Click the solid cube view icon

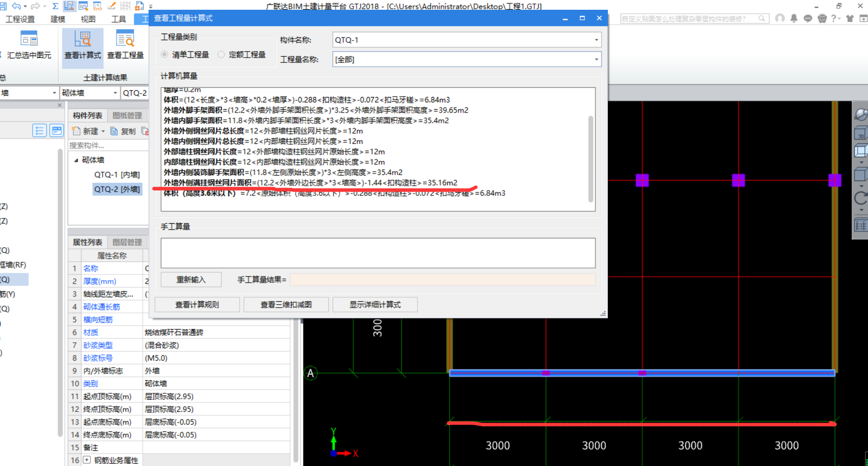coord(861,175)
